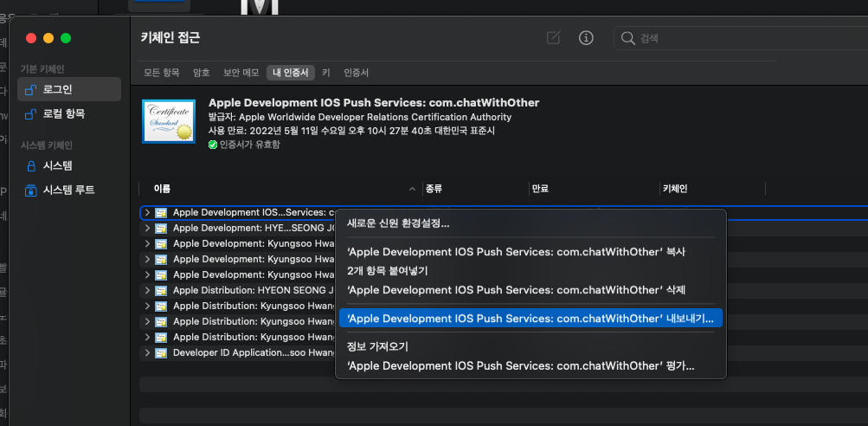Click the large certificate thumbnail image
This screenshot has width=868, height=426.
tap(169, 121)
